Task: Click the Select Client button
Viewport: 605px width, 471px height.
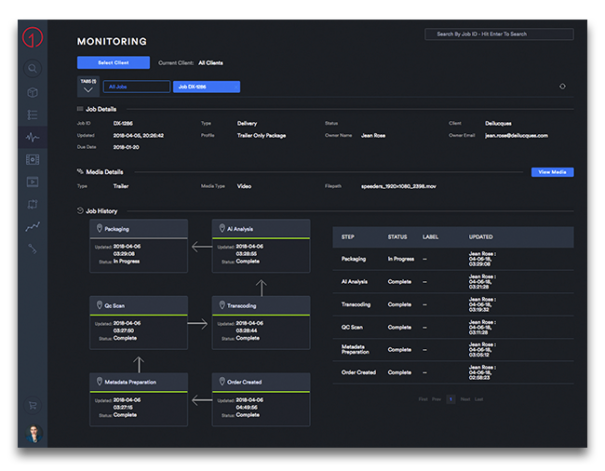Action: click(113, 62)
